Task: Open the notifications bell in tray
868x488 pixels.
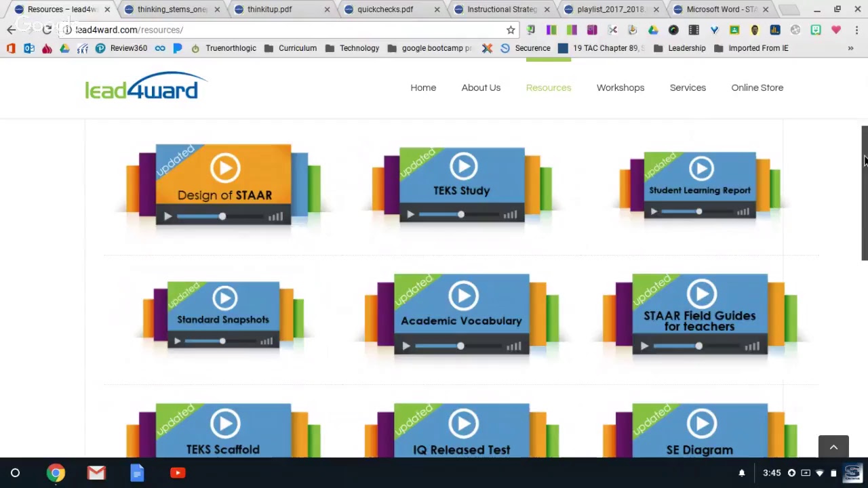Action: [x=742, y=473]
